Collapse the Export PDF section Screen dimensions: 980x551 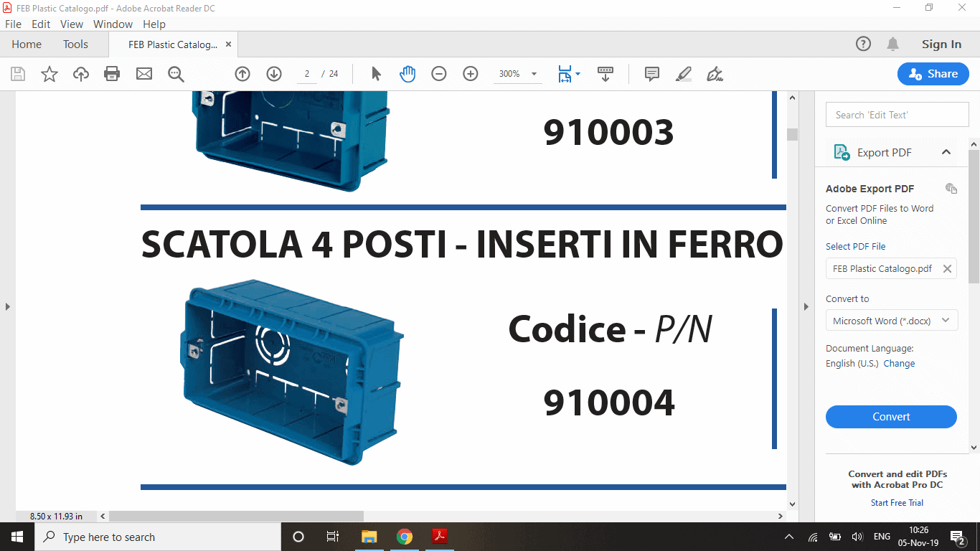[946, 152]
